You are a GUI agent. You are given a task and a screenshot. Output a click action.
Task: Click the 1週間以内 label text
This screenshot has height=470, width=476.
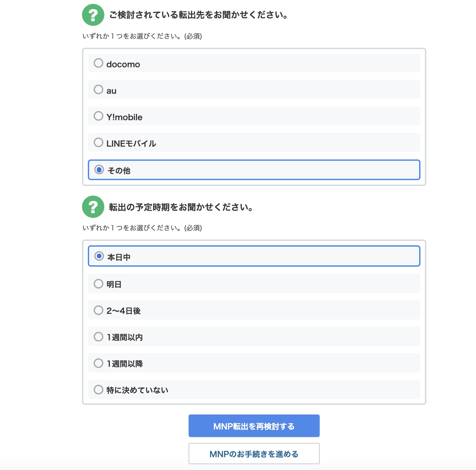coord(125,337)
